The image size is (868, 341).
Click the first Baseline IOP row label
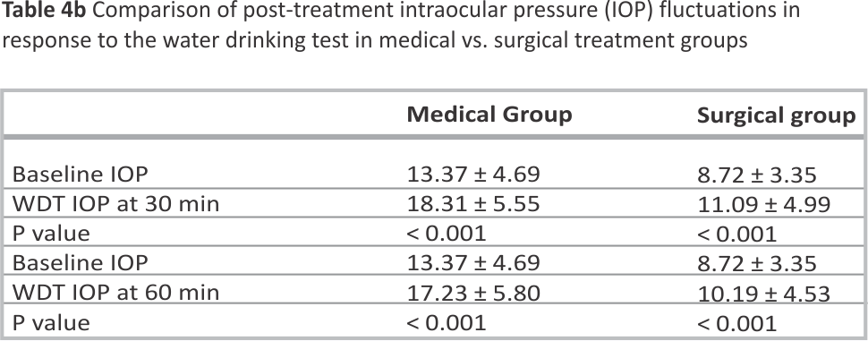(81, 175)
